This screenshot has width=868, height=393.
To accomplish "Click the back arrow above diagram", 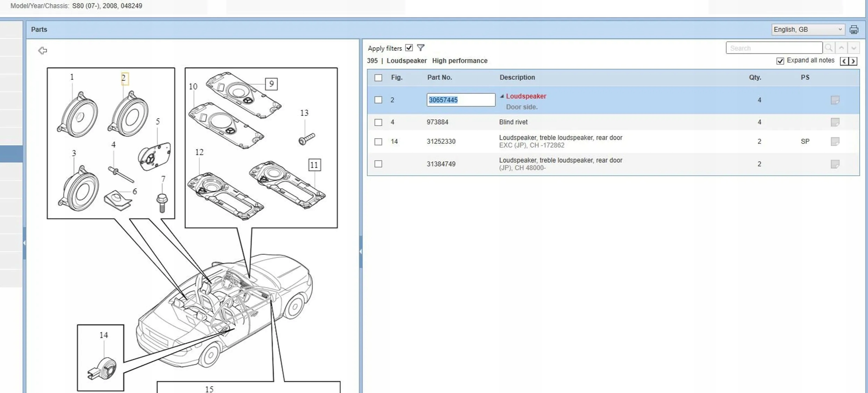I will point(42,51).
